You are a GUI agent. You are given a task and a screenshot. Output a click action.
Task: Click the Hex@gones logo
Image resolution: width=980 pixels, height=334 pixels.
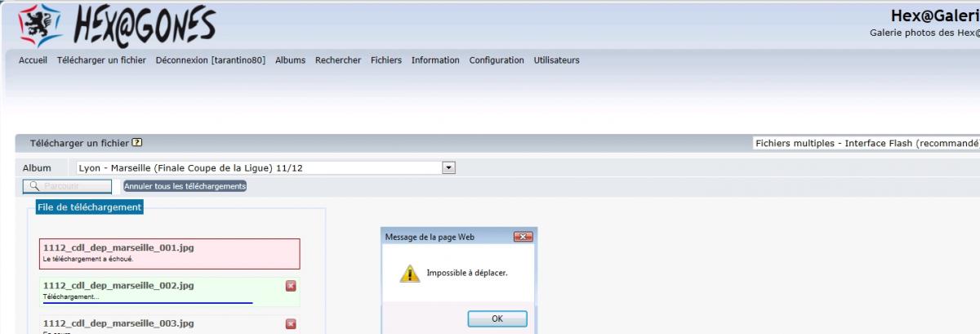(114, 26)
